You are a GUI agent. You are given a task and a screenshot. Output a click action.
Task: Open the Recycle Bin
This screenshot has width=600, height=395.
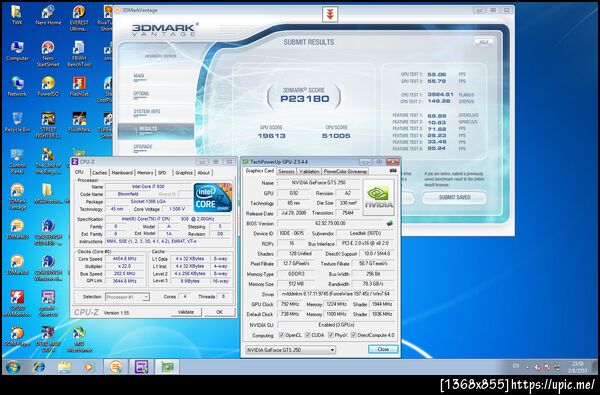pyautogui.click(x=16, y=122)
